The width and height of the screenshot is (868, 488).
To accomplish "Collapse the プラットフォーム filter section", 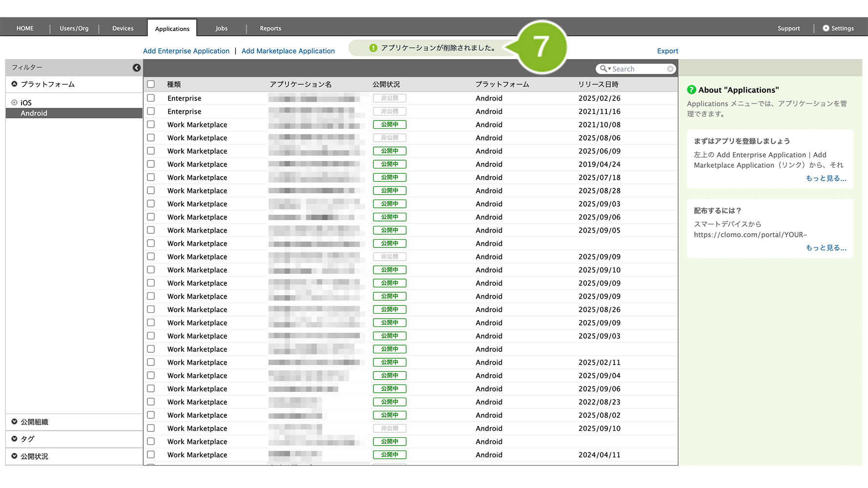I will pos(15,84).
